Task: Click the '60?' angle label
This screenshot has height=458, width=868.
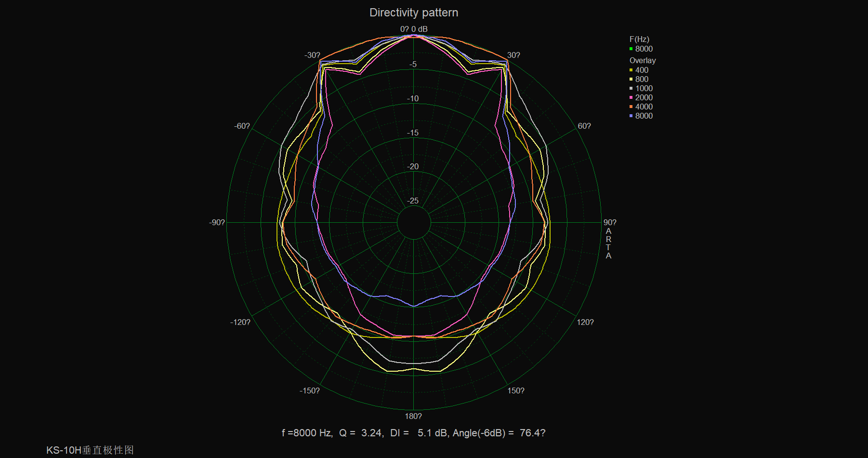Action: point(584,126)
